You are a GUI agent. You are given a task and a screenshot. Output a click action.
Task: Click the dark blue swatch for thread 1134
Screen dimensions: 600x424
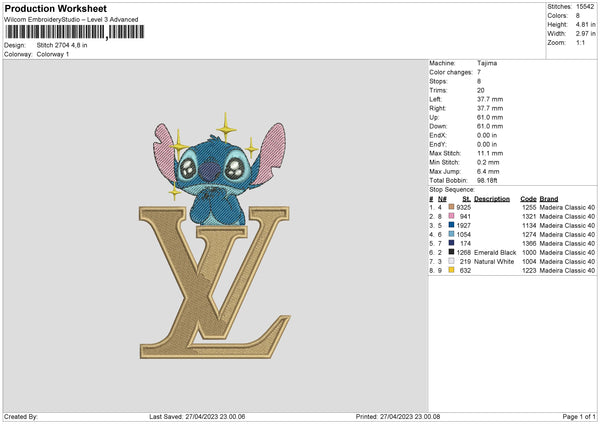tap(451, 225)
